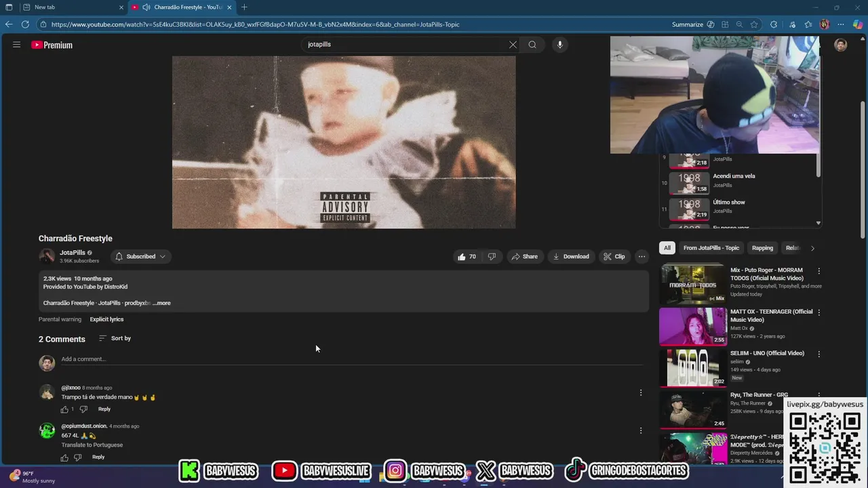This screenshot has width=868, height=488.
Task: Download the video
Action: (570, 256)
